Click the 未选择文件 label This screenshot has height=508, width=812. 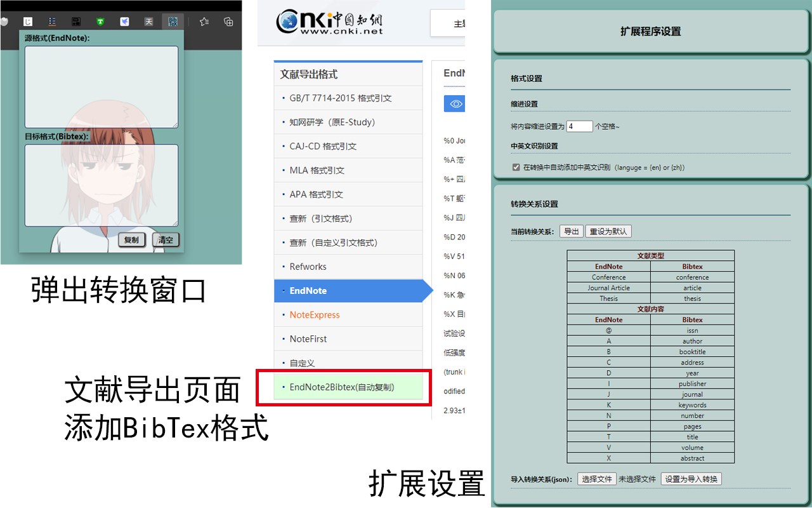pos(638,479)
